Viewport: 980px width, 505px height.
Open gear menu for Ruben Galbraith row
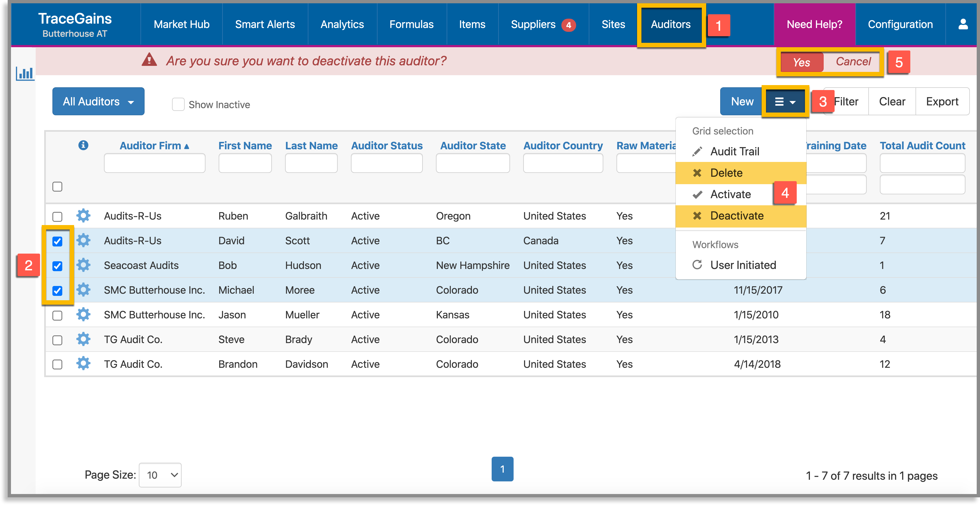83,215
